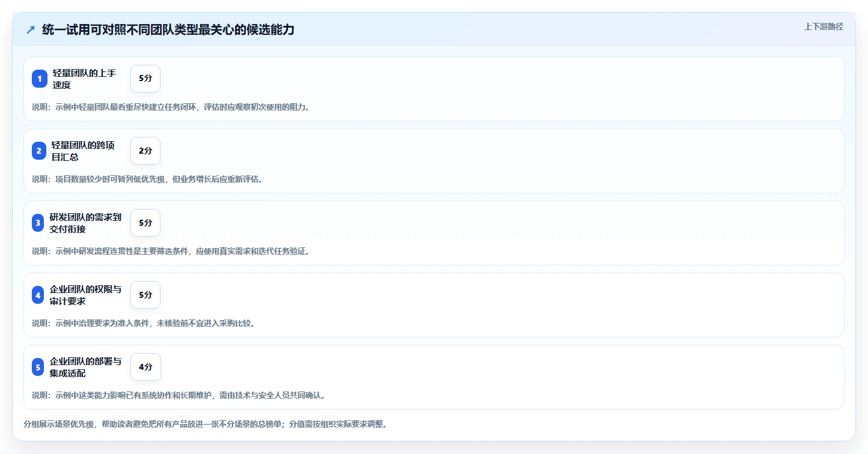
Task: Select the item title 企业团队的权限与审计要求
Action: [x=85, y=295]
